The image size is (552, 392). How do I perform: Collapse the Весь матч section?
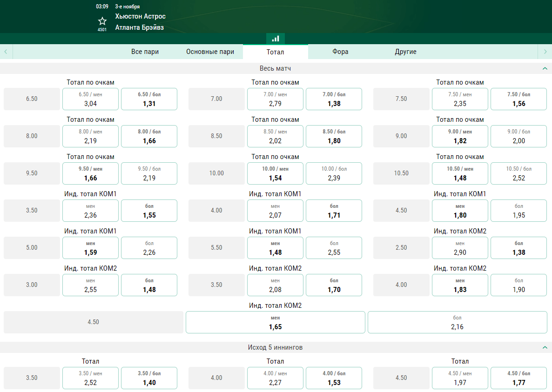coord(545,68)
